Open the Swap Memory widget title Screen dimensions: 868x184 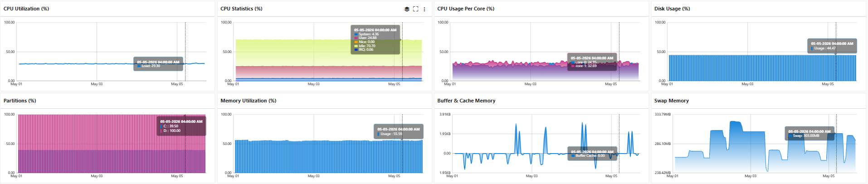[x=671, y=101]
